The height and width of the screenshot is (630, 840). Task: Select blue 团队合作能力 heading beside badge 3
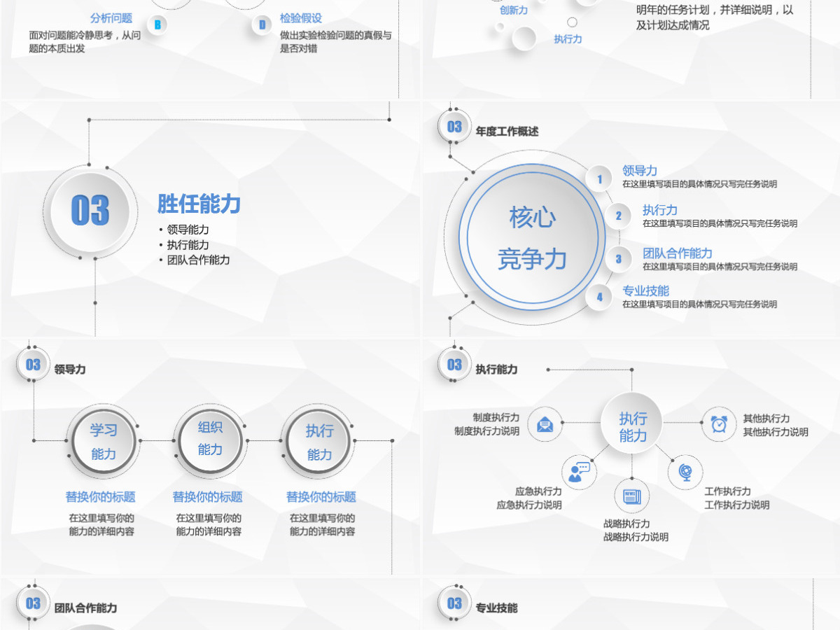pos(678,253)
